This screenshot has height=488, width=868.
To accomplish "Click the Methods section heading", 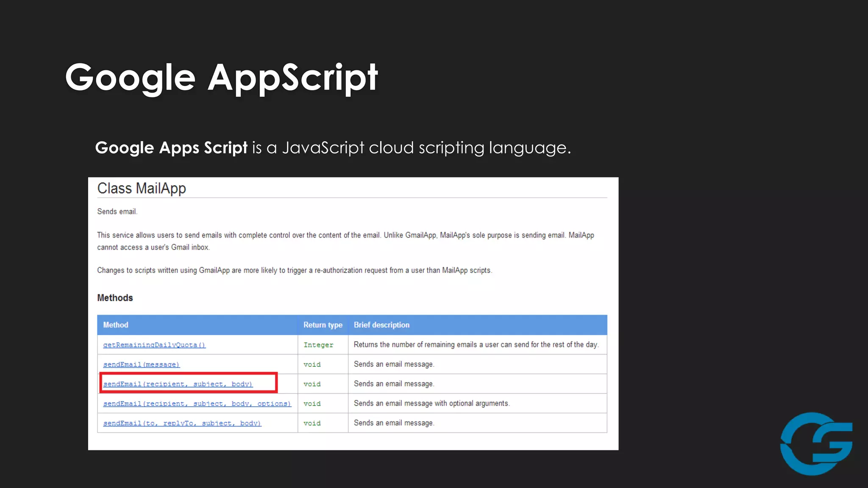I will tap(115, 298).
